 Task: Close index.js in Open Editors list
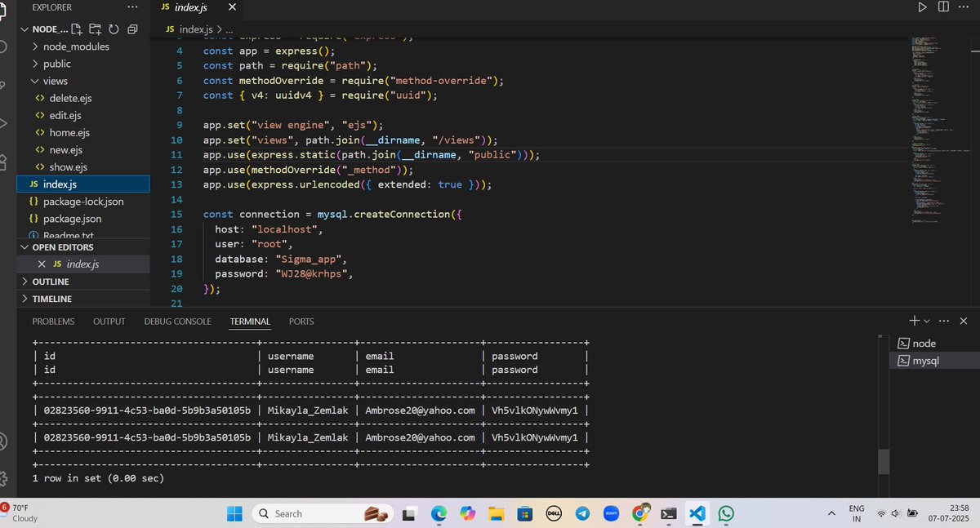point(42,264)
